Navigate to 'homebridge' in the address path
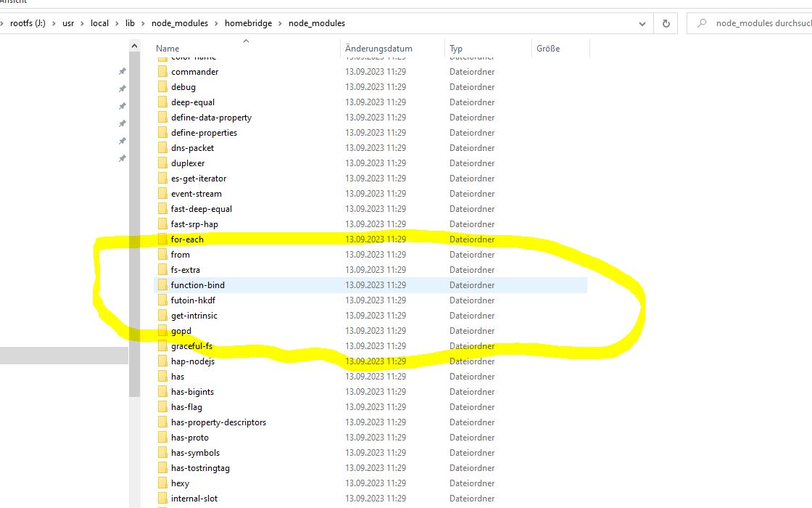Image resolution: width=812 pixels, height=508 pixels. 248,23
